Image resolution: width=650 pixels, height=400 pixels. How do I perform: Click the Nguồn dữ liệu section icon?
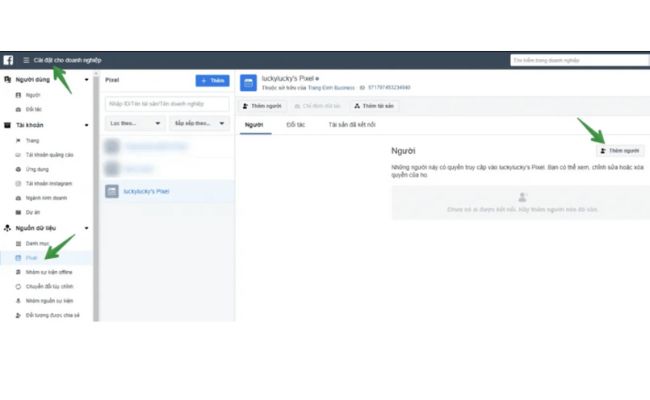7,228
